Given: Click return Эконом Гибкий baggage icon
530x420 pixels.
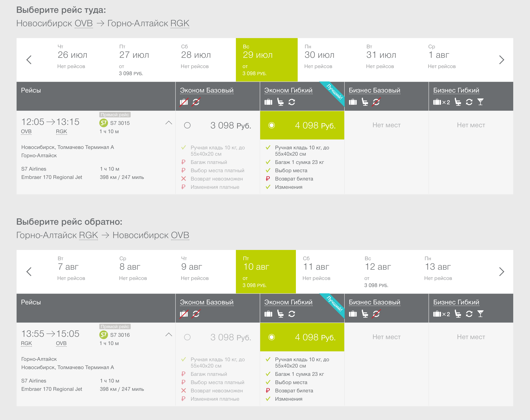Looking at the screenshot, I should click(x=268, y=314).
